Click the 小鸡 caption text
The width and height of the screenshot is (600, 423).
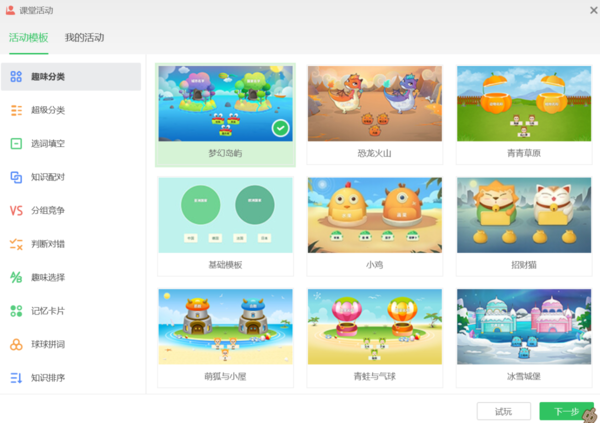[375, 265]
